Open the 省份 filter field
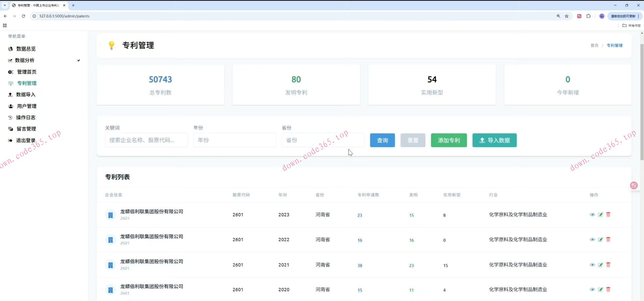The height and width of the screenshot is (301, 644). 323,140
